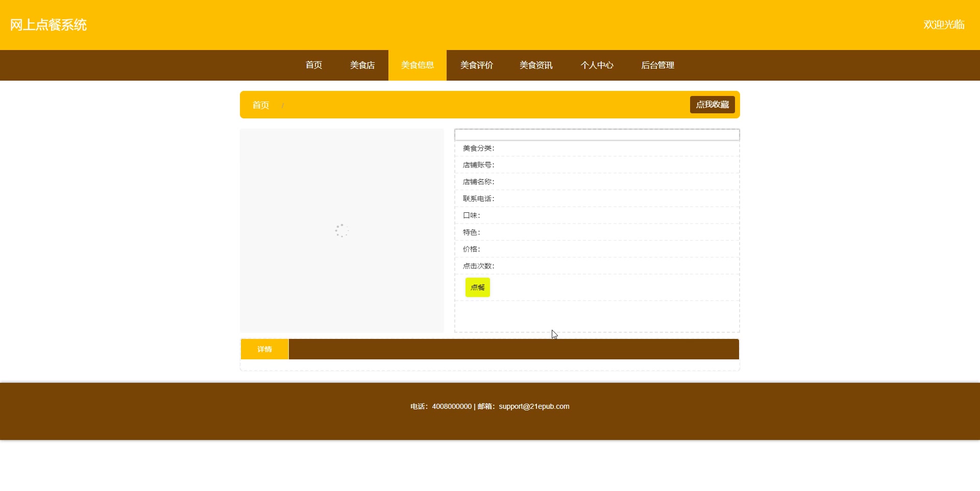
Task: Click the 店铺账号: label row
Action: (597, 165)
